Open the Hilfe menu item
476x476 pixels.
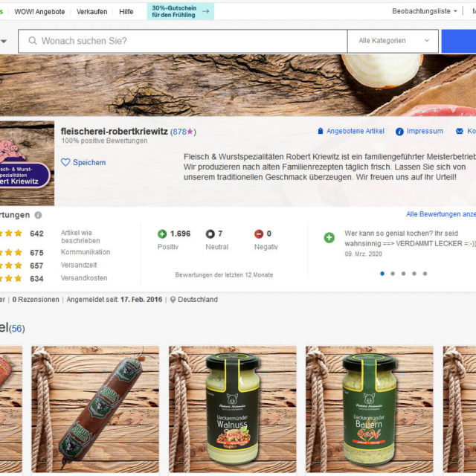pos(126,12)
